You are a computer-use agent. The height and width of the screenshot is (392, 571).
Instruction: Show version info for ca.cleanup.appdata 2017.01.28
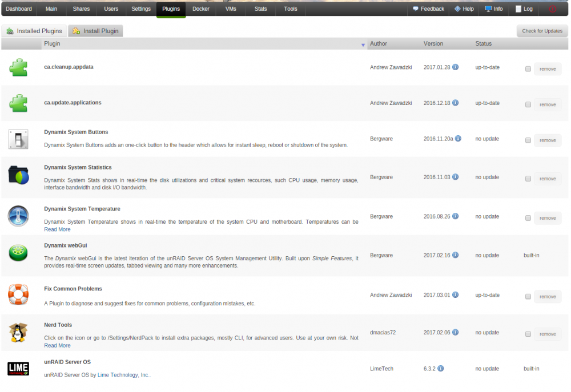(455, 67)
